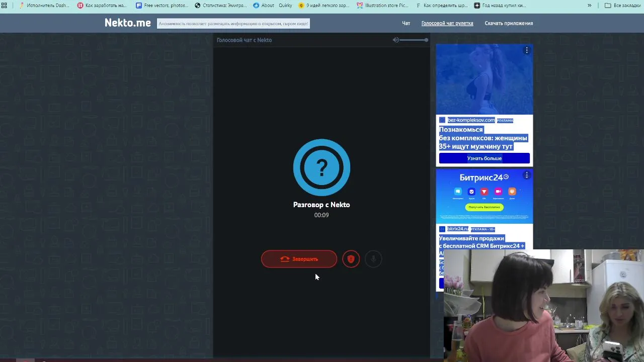Report the user with shield button
Viewport: 644px width, 362px height.
pos(351,259)
